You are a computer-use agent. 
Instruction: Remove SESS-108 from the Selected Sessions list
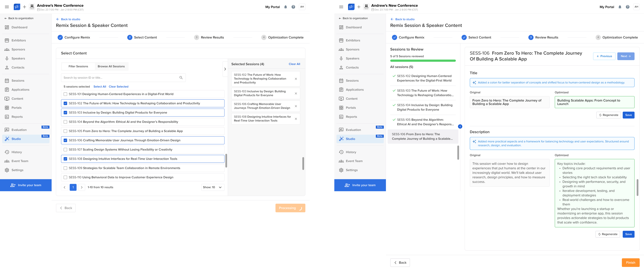296,119
